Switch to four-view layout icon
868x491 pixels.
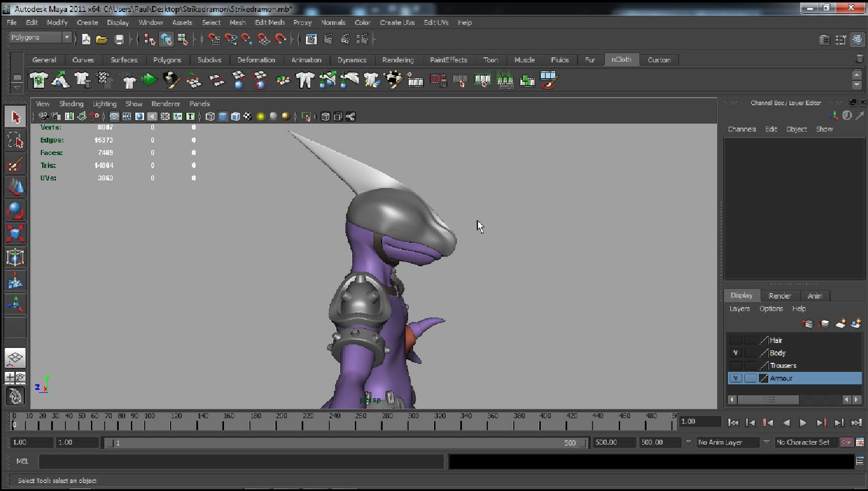tap(15, 377)
